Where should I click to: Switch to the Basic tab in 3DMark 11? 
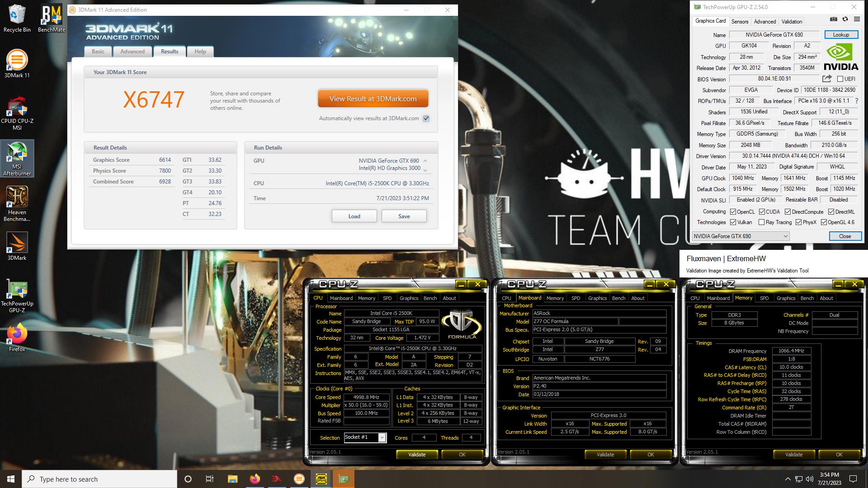(98, 52)
